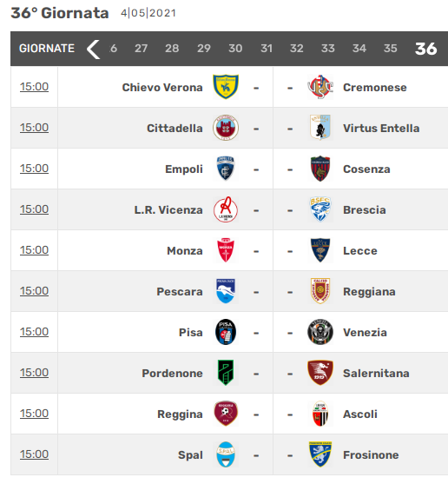448x484 pixels.
Task: Select giornata 35 in matchday bar
Action: click(x=390, y=49)
